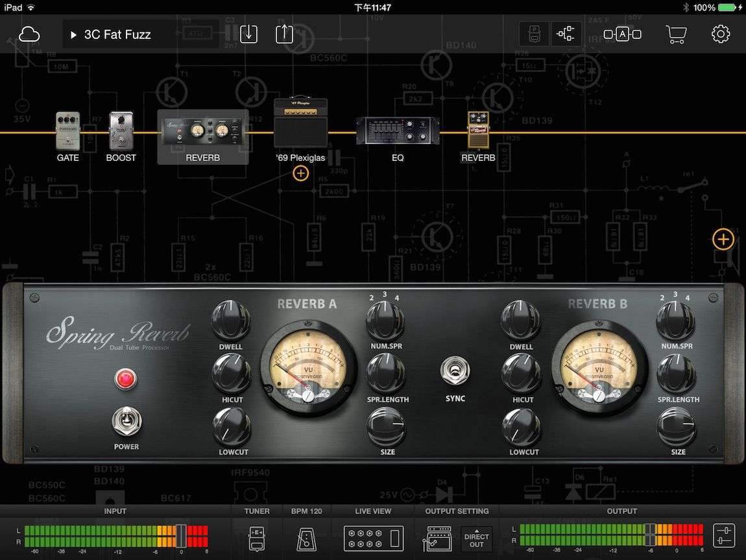
Task: Toggle the DIRECT OUT button
Action: pos(477,538)
